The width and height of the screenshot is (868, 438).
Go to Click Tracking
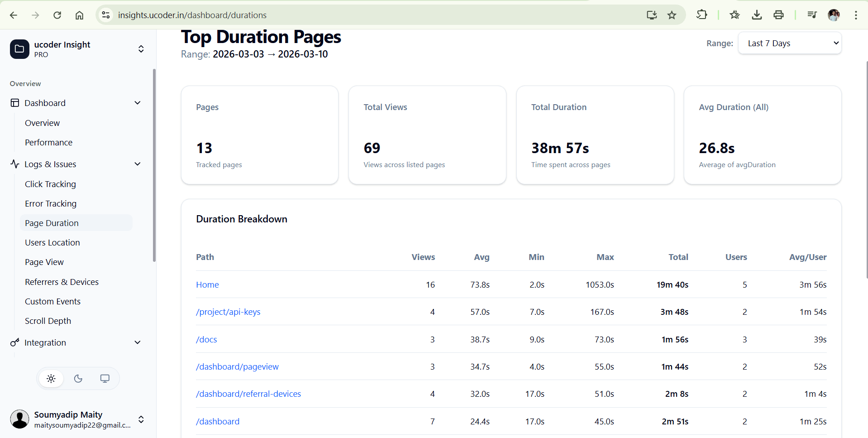50,184
